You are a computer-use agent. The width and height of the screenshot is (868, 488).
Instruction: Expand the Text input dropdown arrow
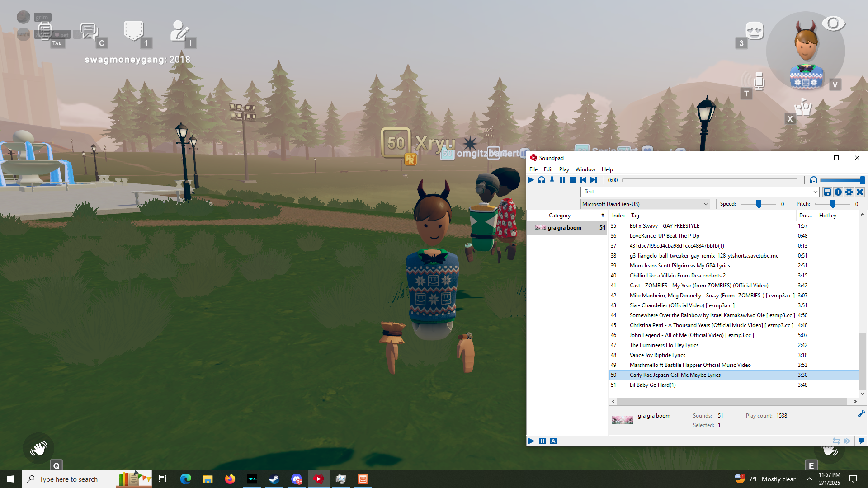815,192
